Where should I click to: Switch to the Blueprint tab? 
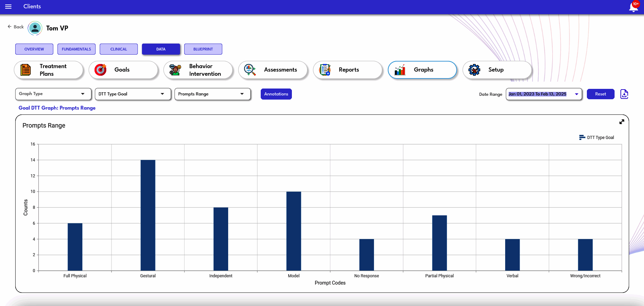pyautogui.click(x=203, y=49)
